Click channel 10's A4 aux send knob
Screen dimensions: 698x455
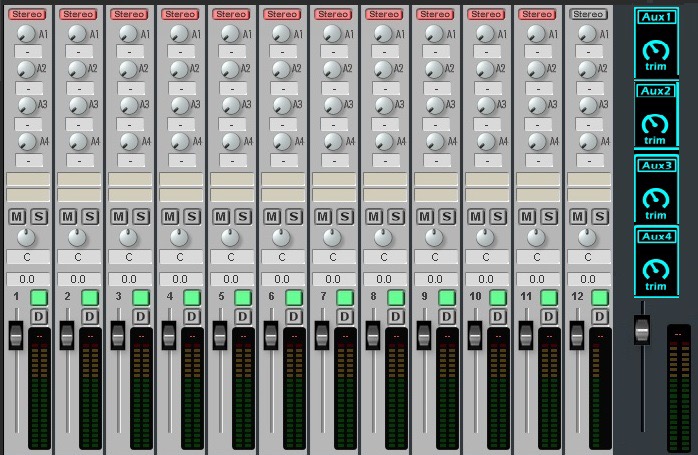(481, 141)
